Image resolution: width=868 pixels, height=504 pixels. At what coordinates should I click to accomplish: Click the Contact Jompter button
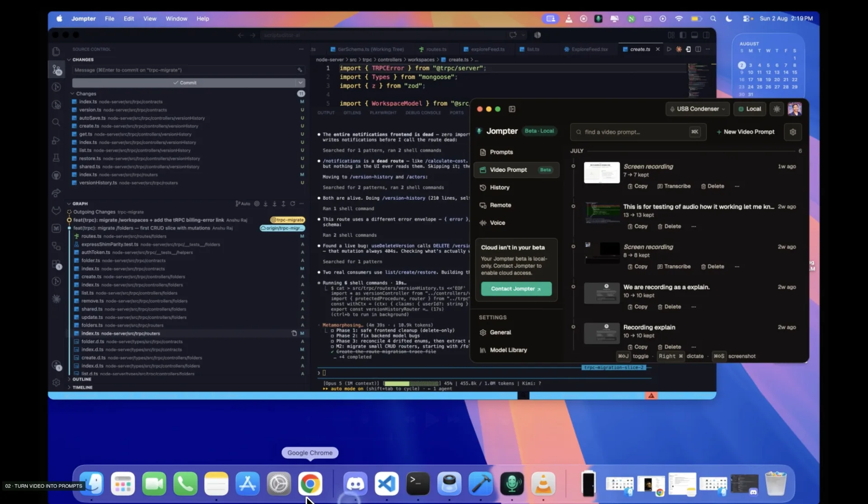coord(516,289)
